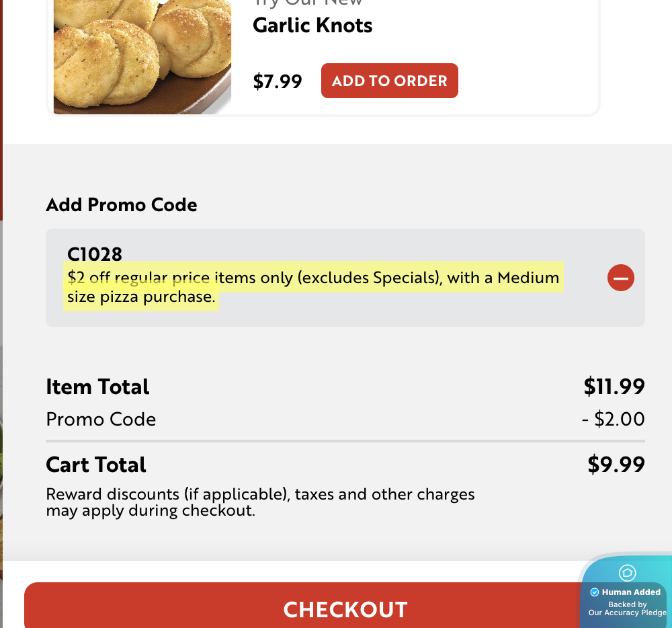Click the Promo Code summary line label

click(101, 420)
